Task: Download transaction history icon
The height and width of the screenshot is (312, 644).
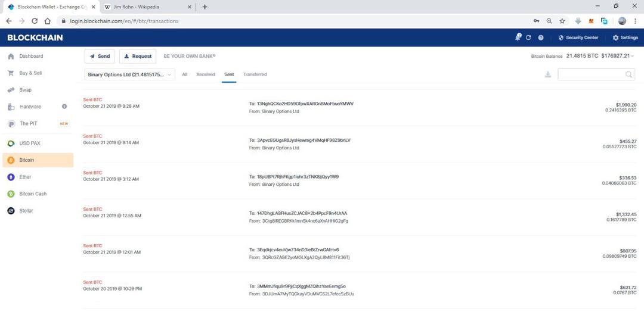Action: coord(547,74)
